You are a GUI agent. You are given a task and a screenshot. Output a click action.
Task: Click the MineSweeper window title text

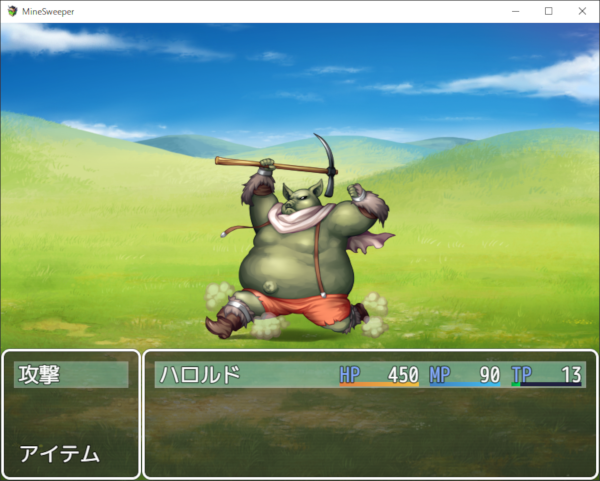(x=48, y=12)
